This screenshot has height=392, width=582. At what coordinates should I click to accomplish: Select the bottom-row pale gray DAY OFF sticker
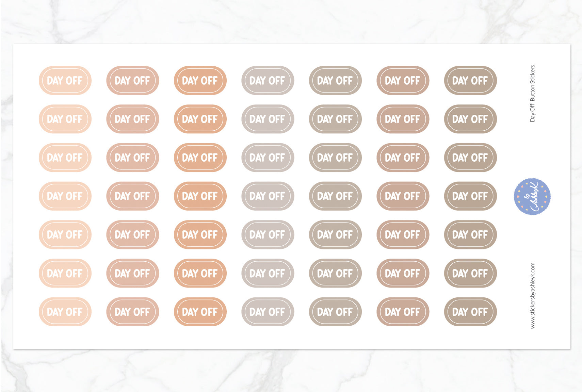tap(268, 312)
